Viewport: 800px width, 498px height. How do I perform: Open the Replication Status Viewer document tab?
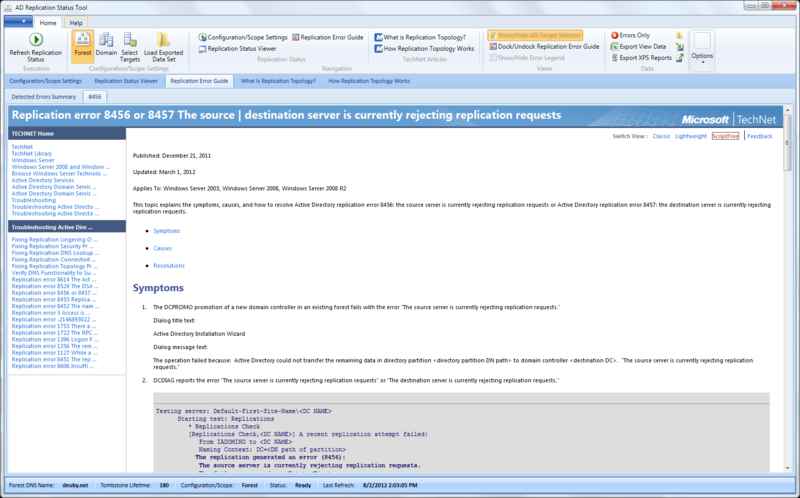click(126, 81)
